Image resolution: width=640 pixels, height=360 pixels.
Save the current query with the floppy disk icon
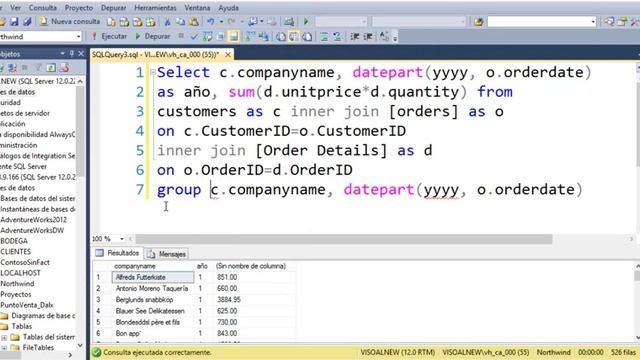(14, 21)
